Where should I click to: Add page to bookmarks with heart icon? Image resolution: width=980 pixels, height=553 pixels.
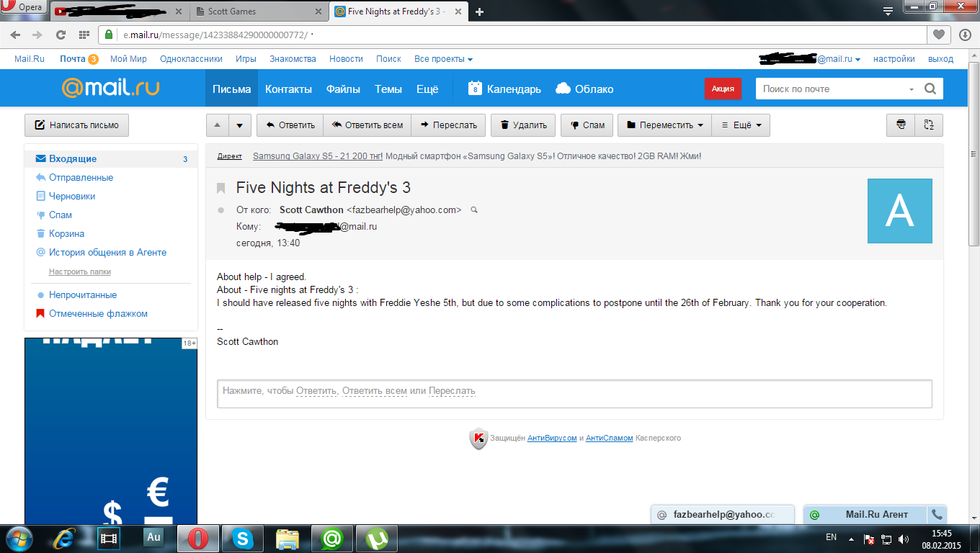pyautogui.click(x=938, y=35)
